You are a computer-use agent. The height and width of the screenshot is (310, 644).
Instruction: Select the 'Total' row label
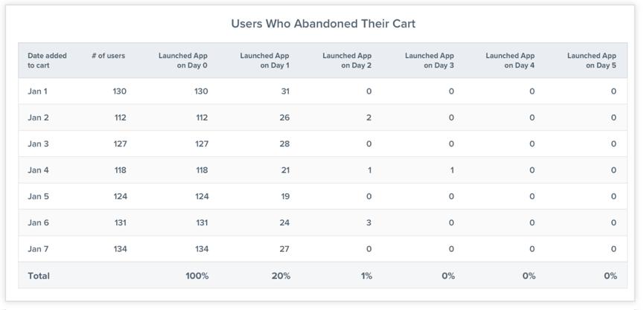[x=39, y=276]
